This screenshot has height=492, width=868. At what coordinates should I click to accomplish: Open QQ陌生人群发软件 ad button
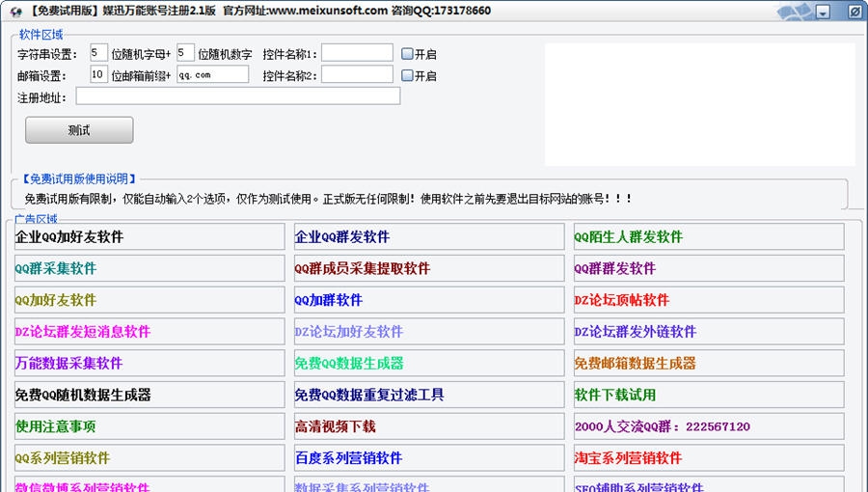(x=709, y=237)
